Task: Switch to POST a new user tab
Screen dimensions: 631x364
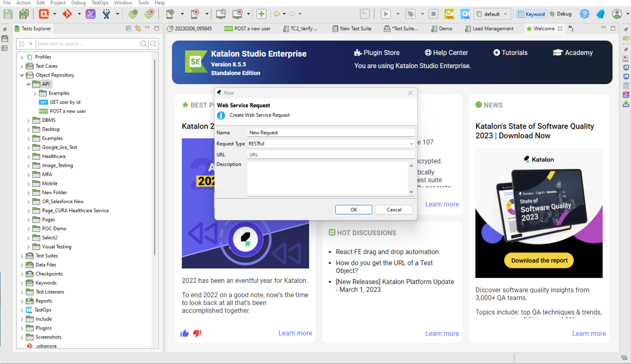Action: tap(247, 29)
